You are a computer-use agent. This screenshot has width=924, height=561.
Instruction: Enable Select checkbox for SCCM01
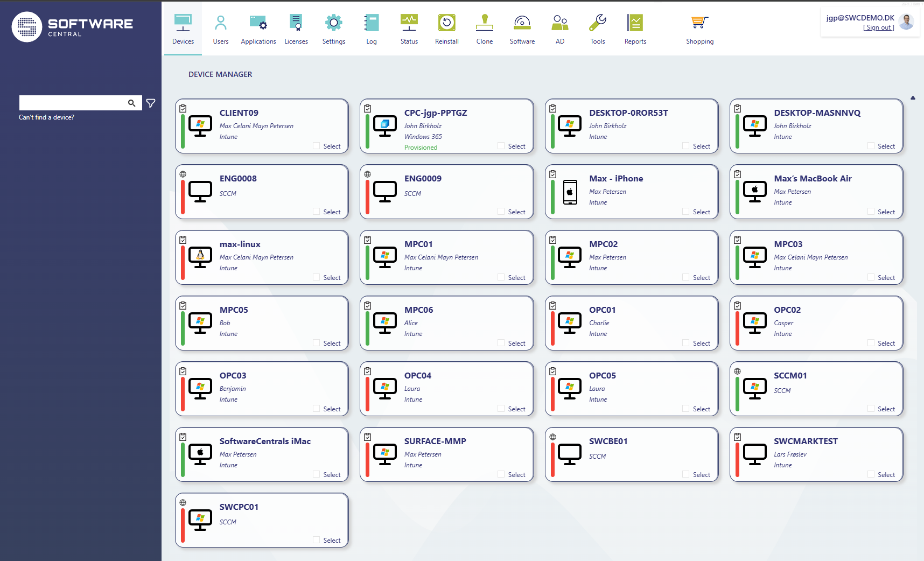871,409
